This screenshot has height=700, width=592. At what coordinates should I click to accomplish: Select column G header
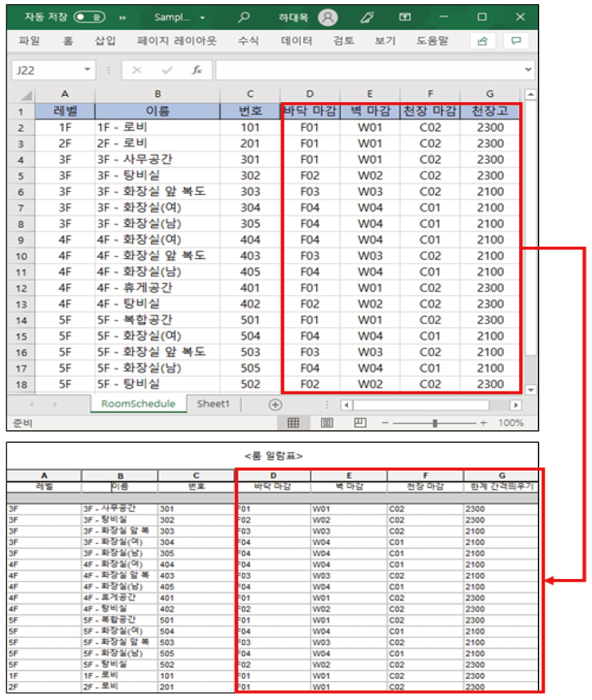(490, 95)
